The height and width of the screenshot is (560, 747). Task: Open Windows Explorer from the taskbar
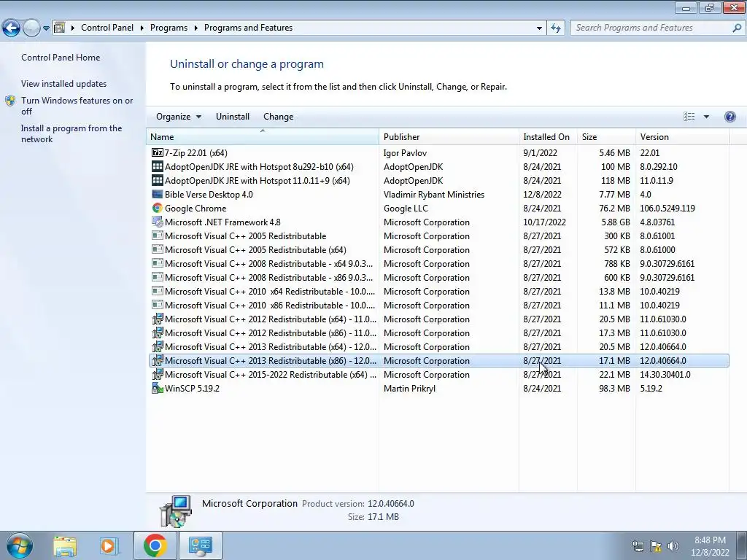pos(65,545)
